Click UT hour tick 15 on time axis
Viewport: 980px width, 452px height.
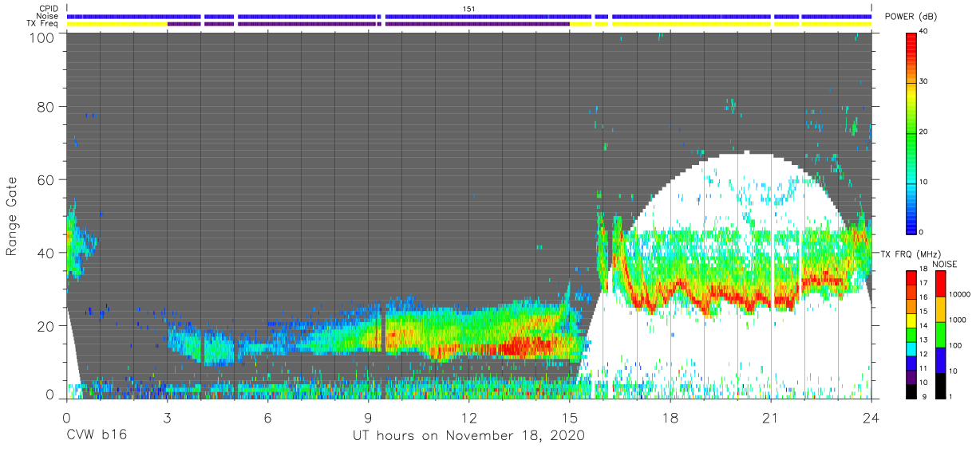(569, 417)
